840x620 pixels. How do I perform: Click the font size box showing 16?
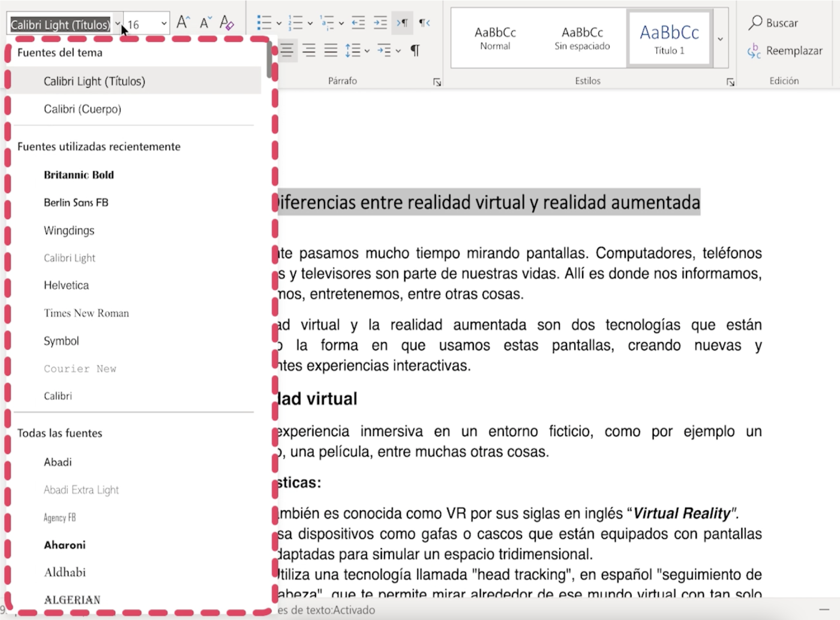click(142, 25)
